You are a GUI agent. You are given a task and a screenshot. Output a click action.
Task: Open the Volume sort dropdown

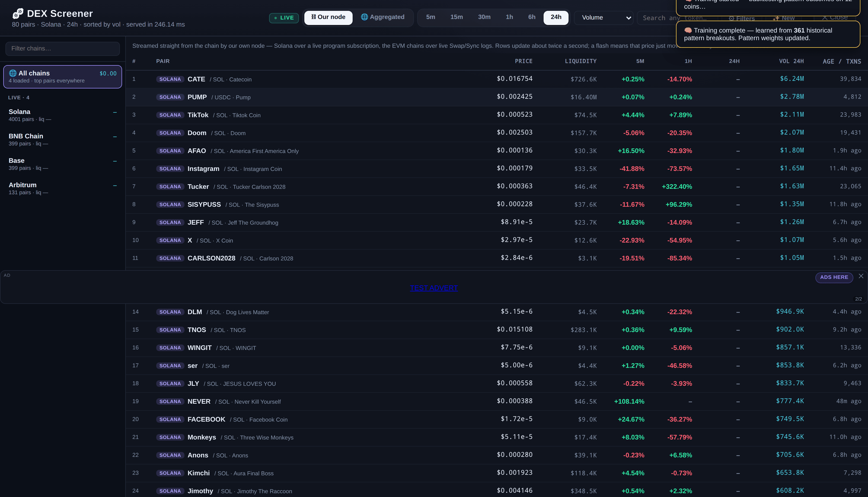click(x=604, y=18)
